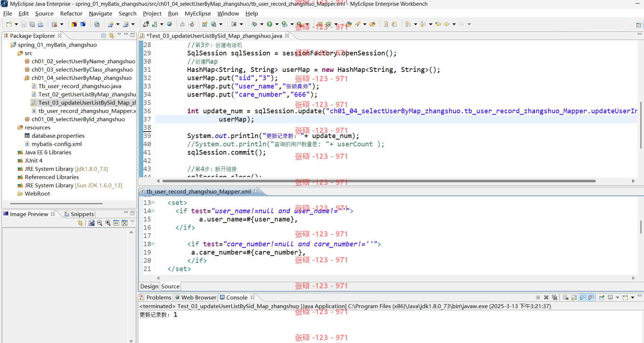This screenshot has height=343, width=644.
Task: Toggle Scroll Lock in Console toolbar
Action: pyautogui.click(x=574, y=298)
